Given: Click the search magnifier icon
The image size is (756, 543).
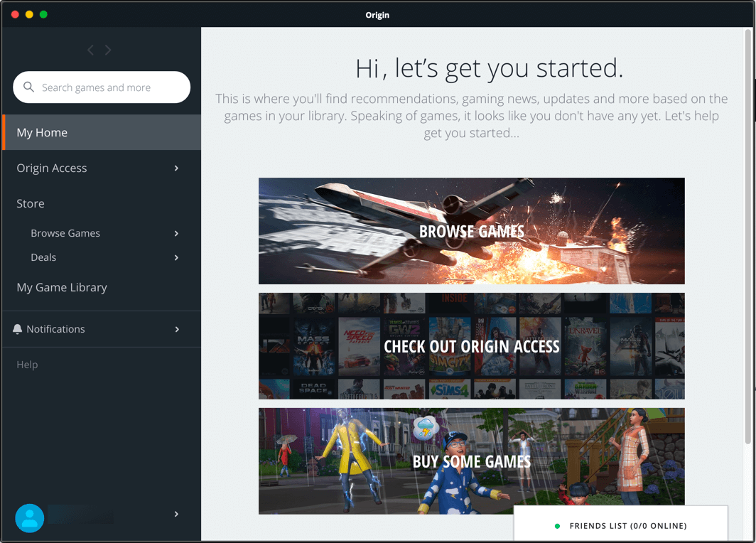Looking at the screenshot, I should click(x=29, y=87).
